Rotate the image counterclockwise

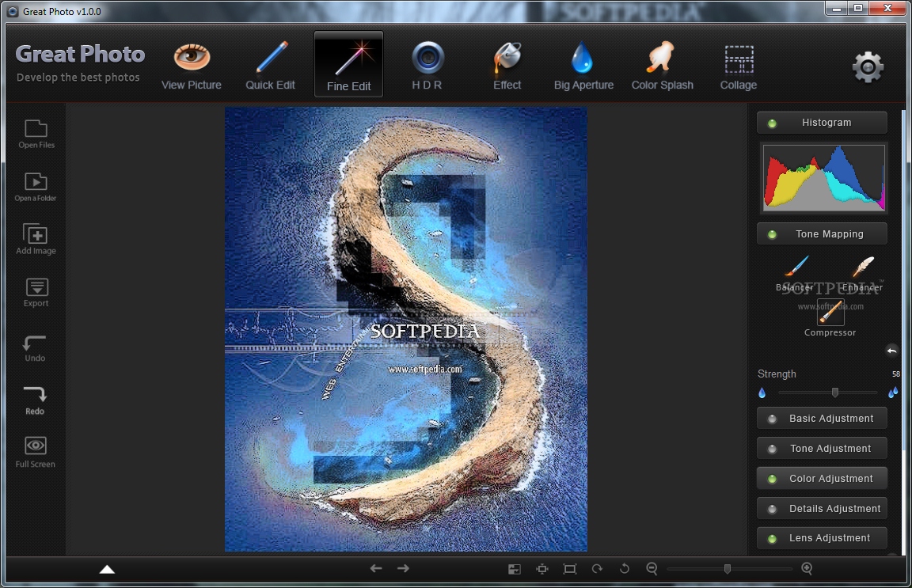(624, 569)
